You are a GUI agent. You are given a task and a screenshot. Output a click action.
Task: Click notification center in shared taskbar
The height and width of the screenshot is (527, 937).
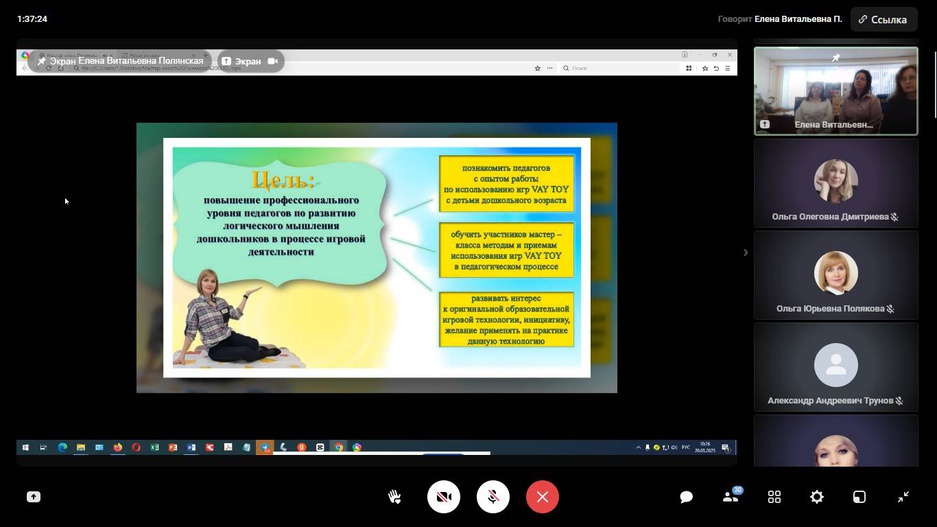pyautogui.click(x=725, y=447)
